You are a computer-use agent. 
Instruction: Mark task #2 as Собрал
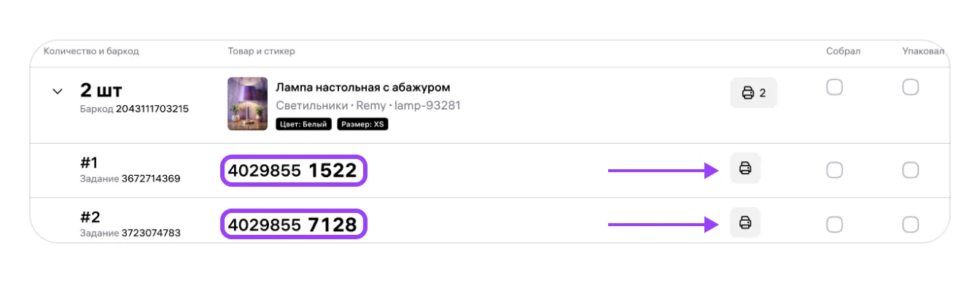click(x=834, y=224)
